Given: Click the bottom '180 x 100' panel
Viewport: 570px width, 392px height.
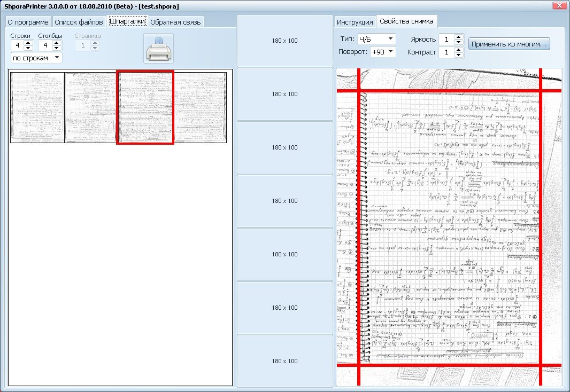Looking at the screenshot, I should 285,361.
